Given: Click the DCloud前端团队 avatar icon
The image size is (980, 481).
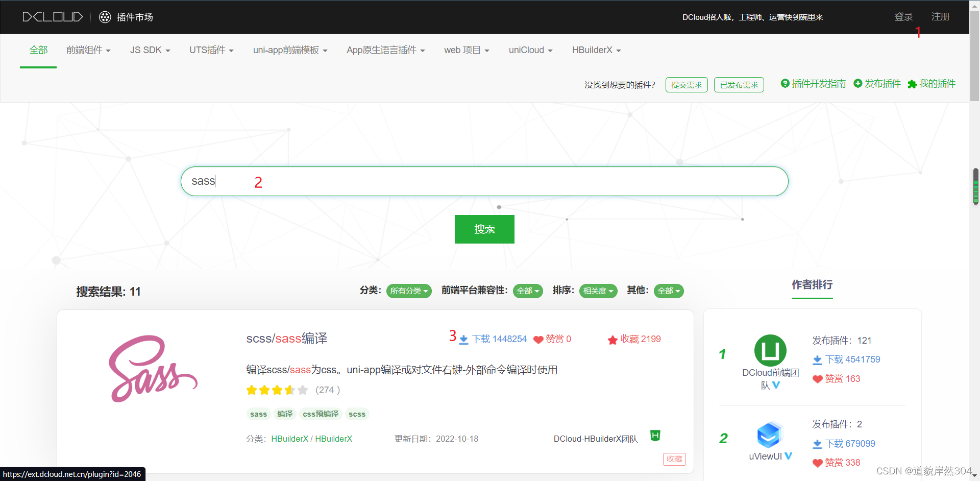Looking at the screenshot, I should tap(770, 350).
